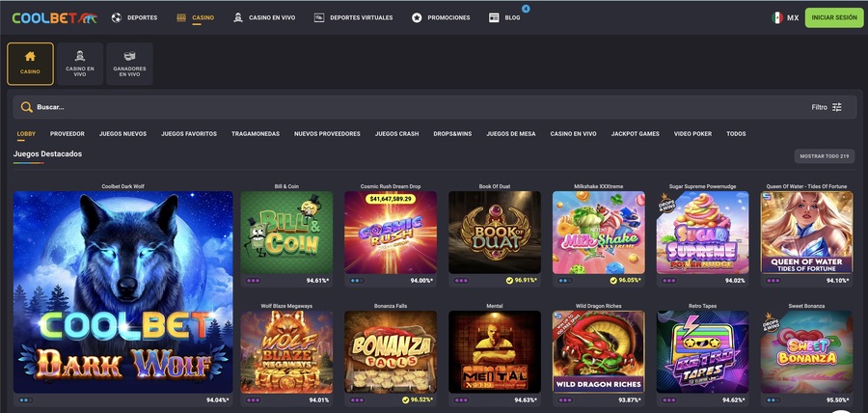Click the Casino slot icon in the header

click(181, 17)
